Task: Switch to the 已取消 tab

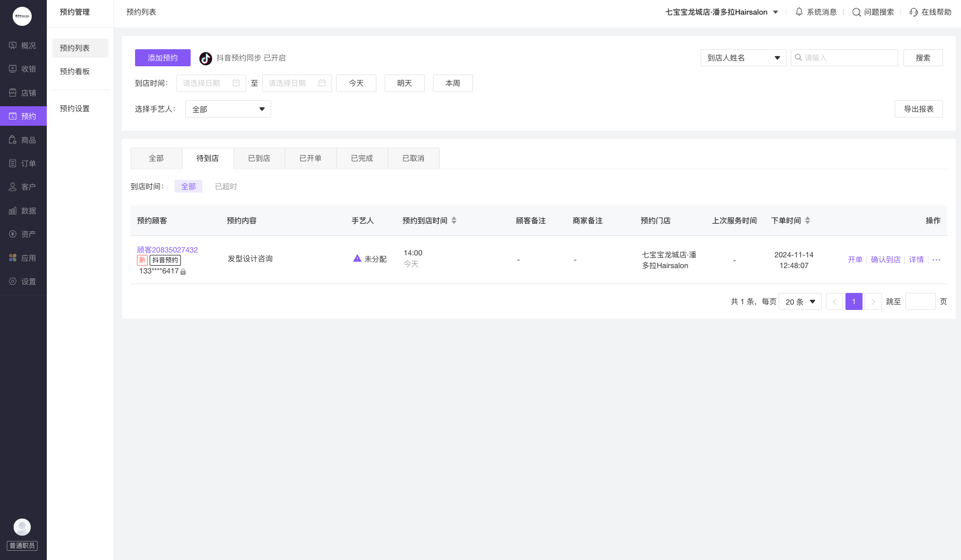Action: (x=413, y=158)
